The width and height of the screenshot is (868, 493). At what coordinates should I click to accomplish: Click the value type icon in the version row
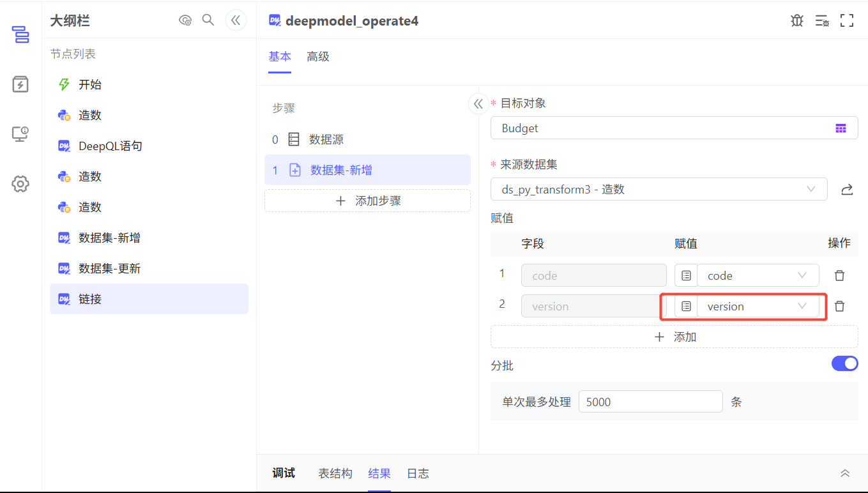coord(686,307)
